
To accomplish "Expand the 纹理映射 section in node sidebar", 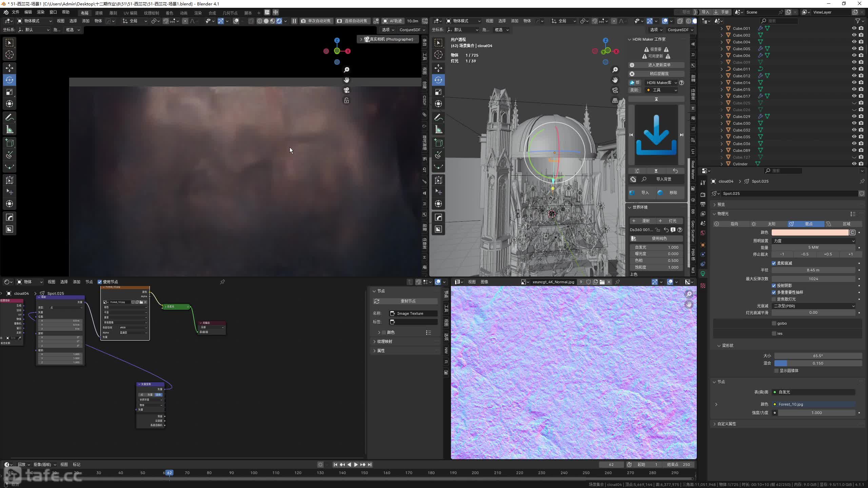I will pos(384,342).
